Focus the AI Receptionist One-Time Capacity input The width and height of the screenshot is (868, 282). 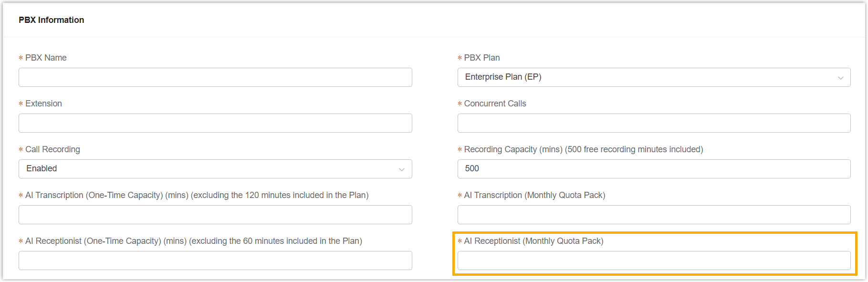click(215, 261)
